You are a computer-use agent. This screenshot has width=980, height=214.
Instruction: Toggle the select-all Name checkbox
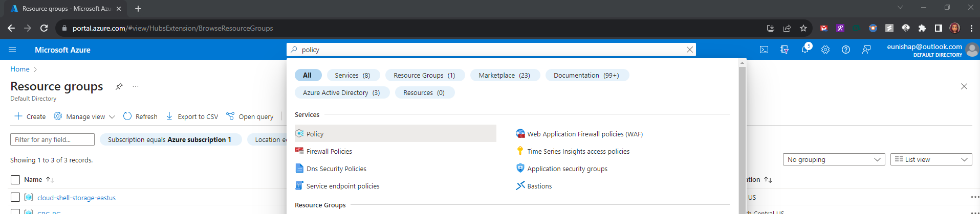[x=15, y=180]
